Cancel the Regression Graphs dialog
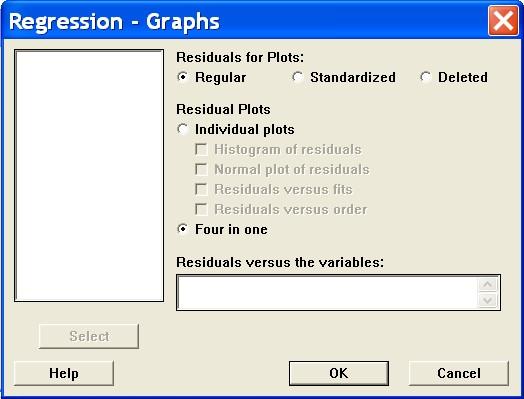 click(x=459, y=373)
